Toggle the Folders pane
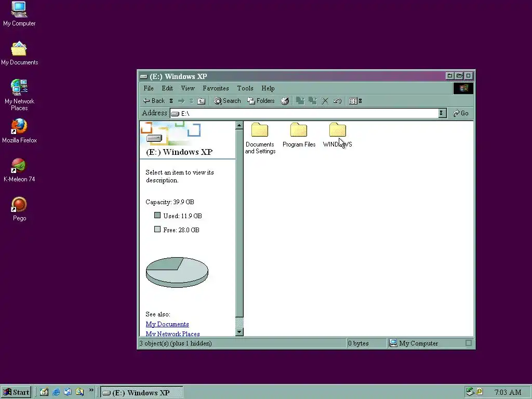The width and height of the screenshot is (532, 399). tap(261, 101)
